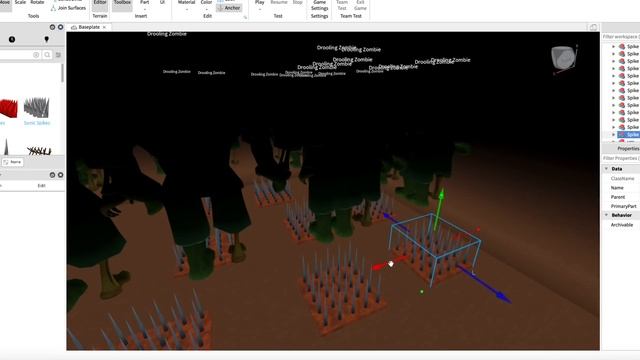Click the Toolbox vertical scrollbar
This screenshot has height=360, width=640.
click(62, 73)
